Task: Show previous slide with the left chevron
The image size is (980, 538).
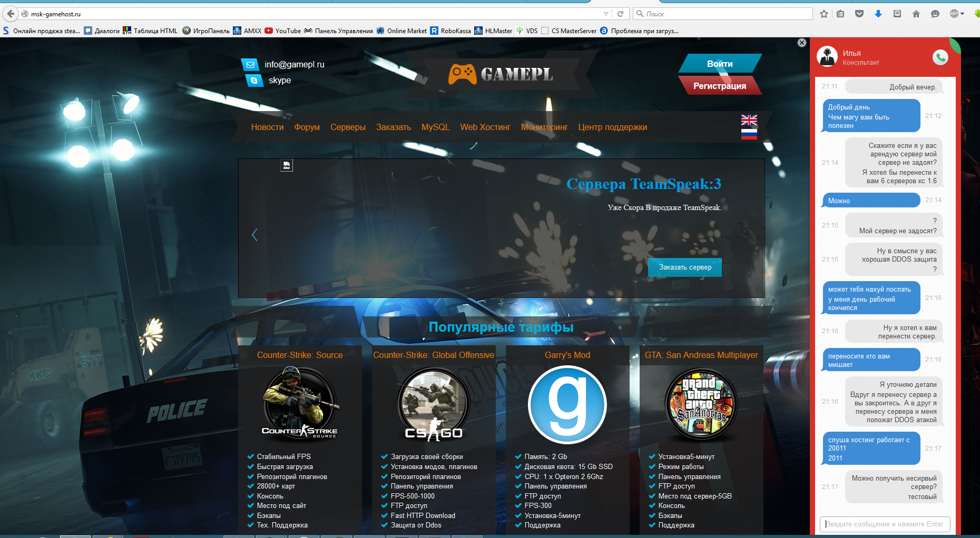Action: click(254, 235)
